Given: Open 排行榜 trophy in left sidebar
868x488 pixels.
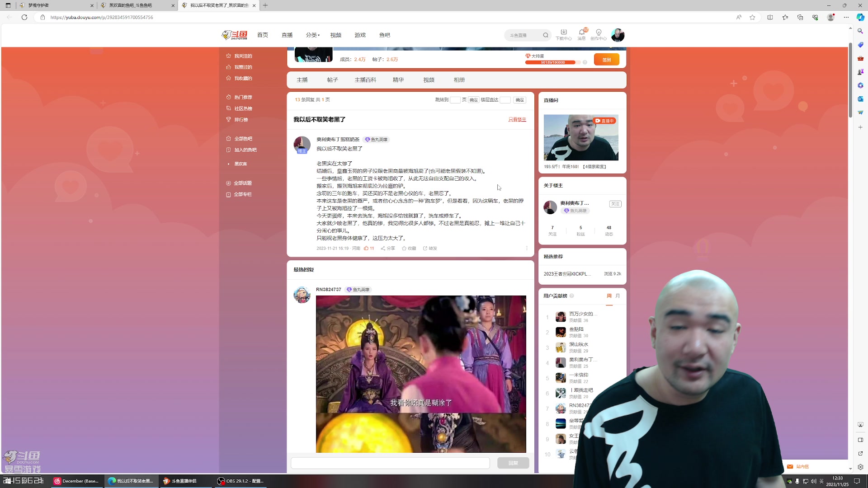Looking at the screenshot, I should pyautogui.click(x=237, y=120).
